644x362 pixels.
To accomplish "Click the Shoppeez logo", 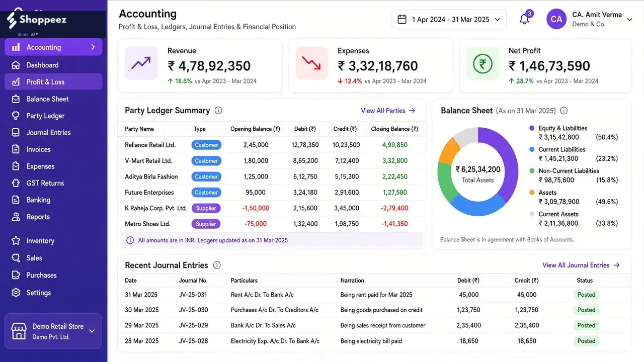I will (x=37, y=21).
